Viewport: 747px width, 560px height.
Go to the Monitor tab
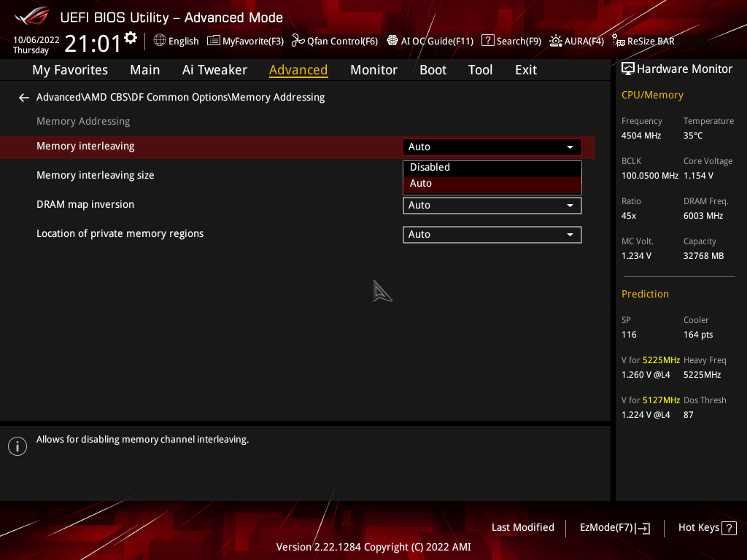click(373, 70)
